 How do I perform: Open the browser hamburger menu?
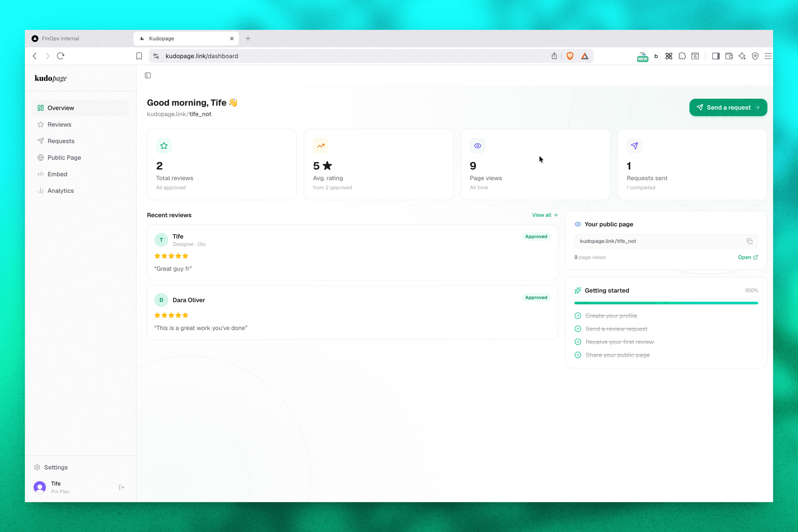(x=768, y=56)
